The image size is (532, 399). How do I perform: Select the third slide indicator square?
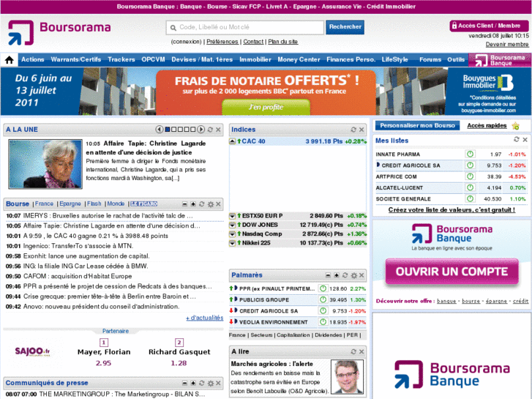(x=180, y=130)
